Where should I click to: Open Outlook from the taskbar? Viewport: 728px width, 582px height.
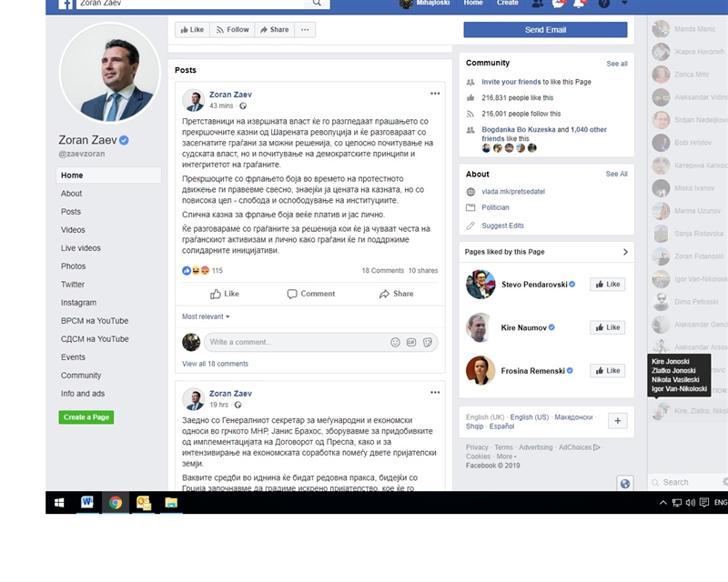(x=144, y=503)
